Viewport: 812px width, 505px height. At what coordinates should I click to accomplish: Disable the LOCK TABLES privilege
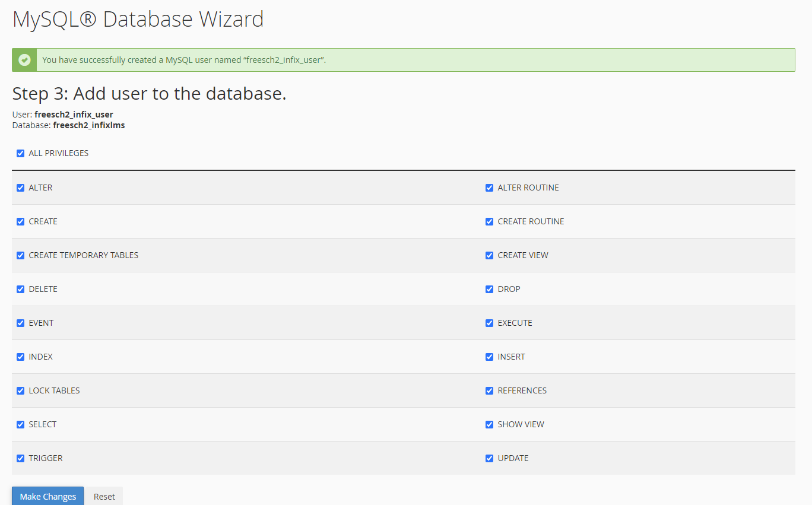tap(21, 391)
